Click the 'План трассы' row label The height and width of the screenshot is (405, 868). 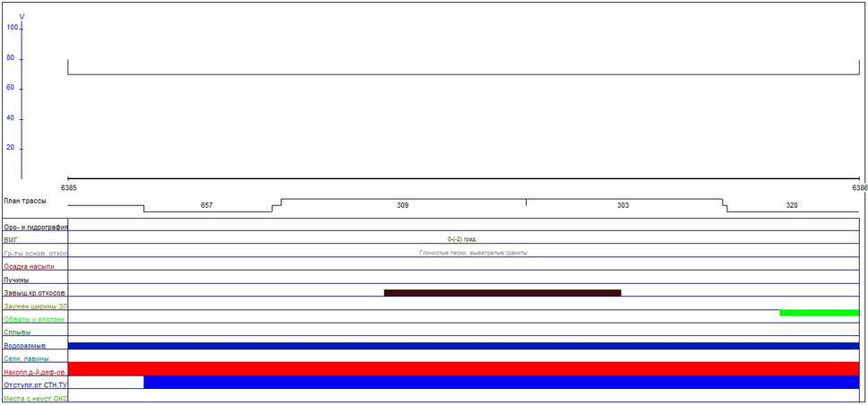pos(25,201)
